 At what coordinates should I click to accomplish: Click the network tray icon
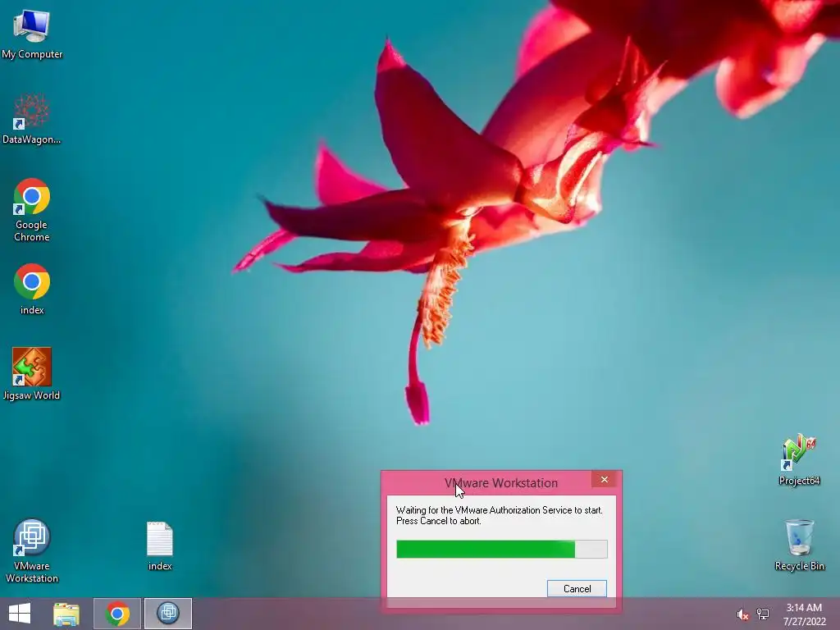(x=763, y=614)
